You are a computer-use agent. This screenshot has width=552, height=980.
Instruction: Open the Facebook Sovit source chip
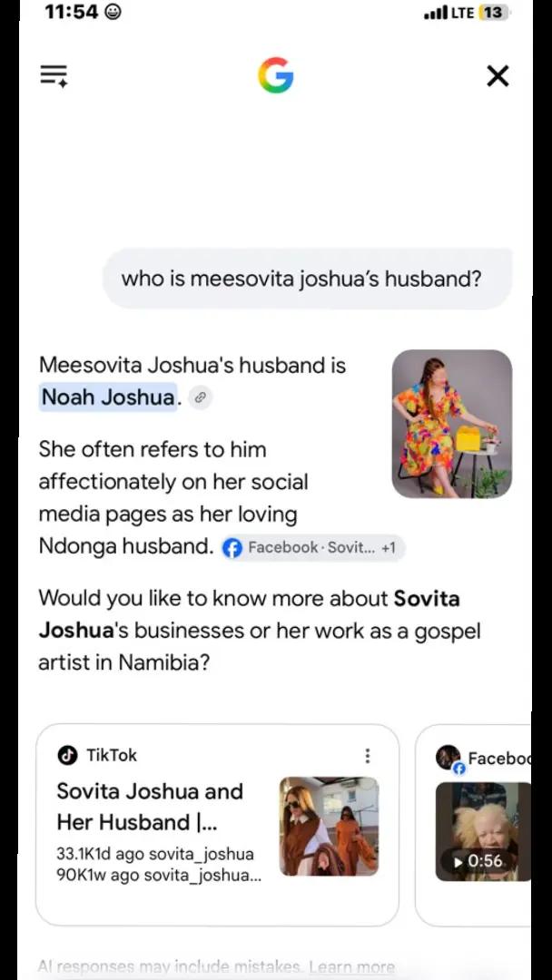pyautogui.click(x=313, y=548)
